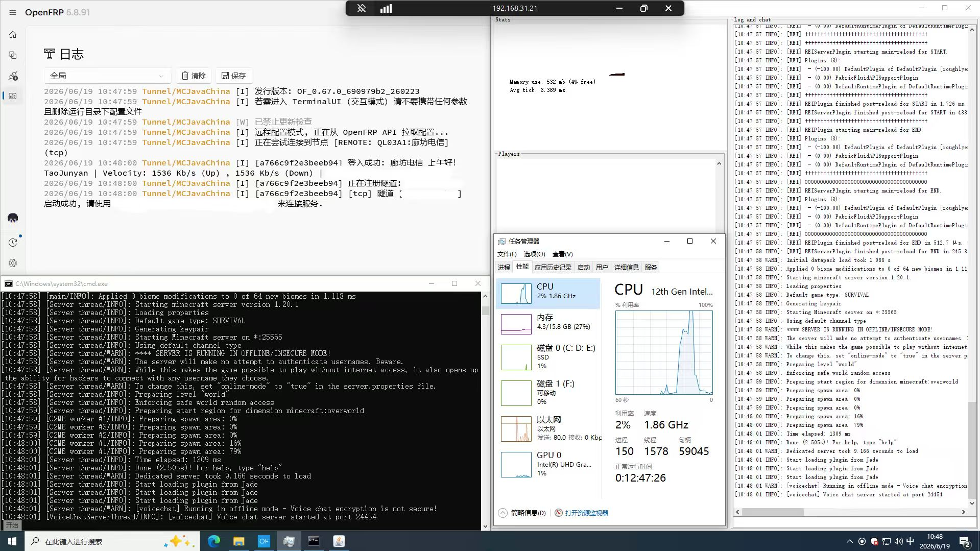Click the 0:12:47:26 uptime value
980x551 pixels.
tap(640, 478)
